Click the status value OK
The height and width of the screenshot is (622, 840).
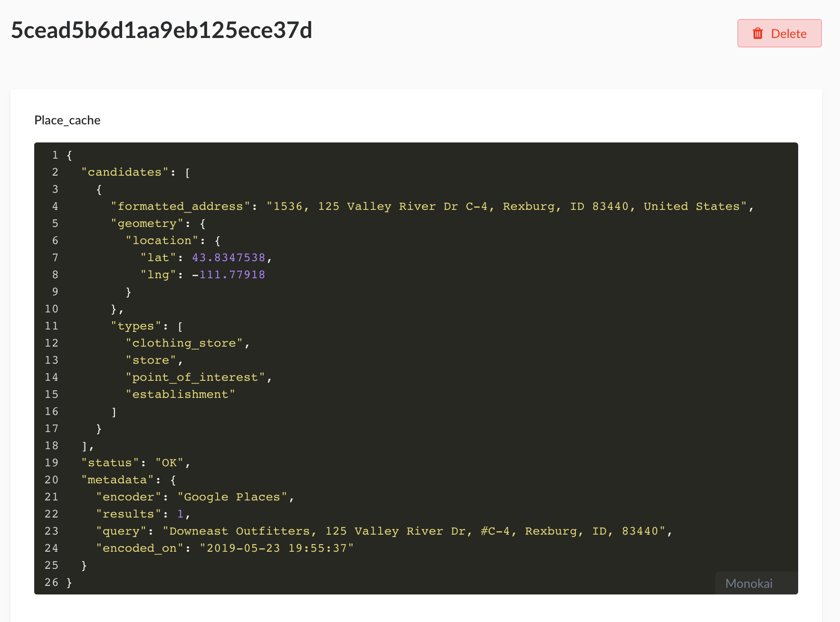[x=169, y=462]
